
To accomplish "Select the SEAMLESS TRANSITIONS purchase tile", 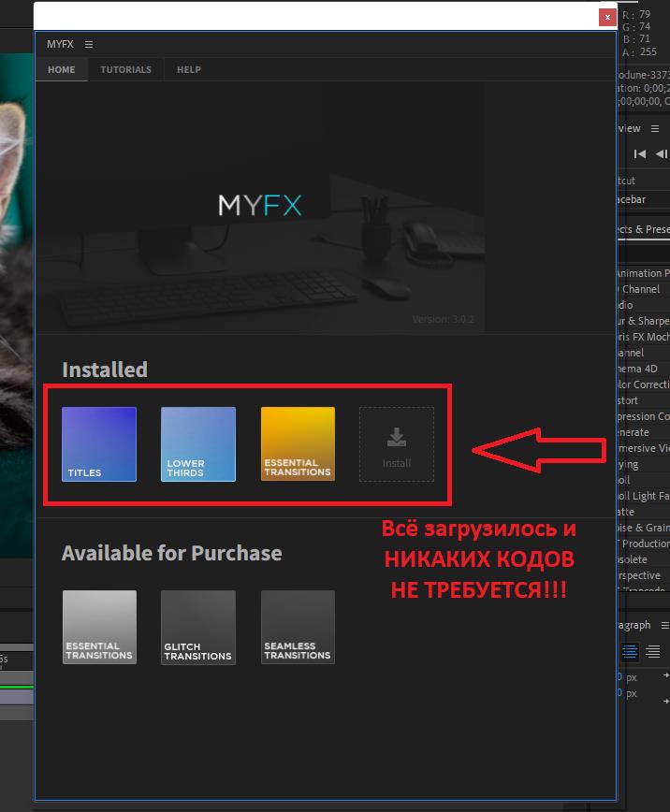I will tap(298, 627).
